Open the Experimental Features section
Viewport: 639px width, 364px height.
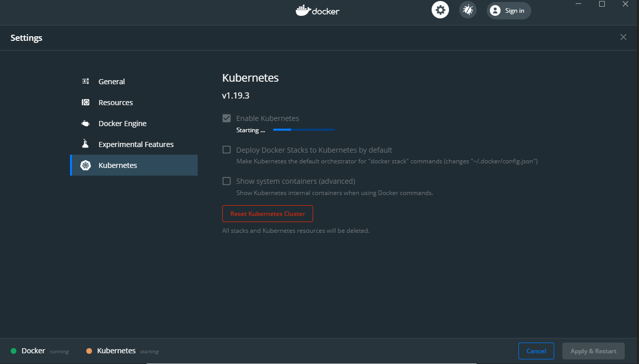[x=134, y=144]
